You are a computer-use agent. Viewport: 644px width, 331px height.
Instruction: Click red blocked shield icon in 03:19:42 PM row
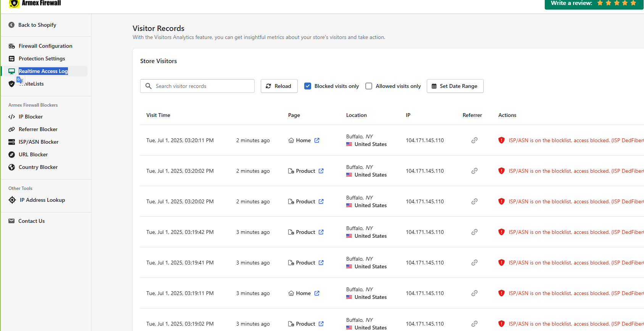pos(502,232)
